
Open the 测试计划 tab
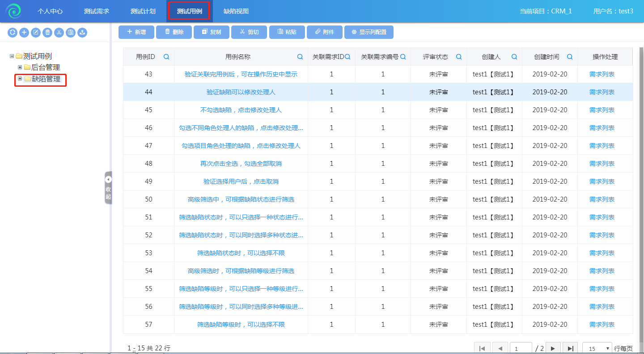coord(143,11)
